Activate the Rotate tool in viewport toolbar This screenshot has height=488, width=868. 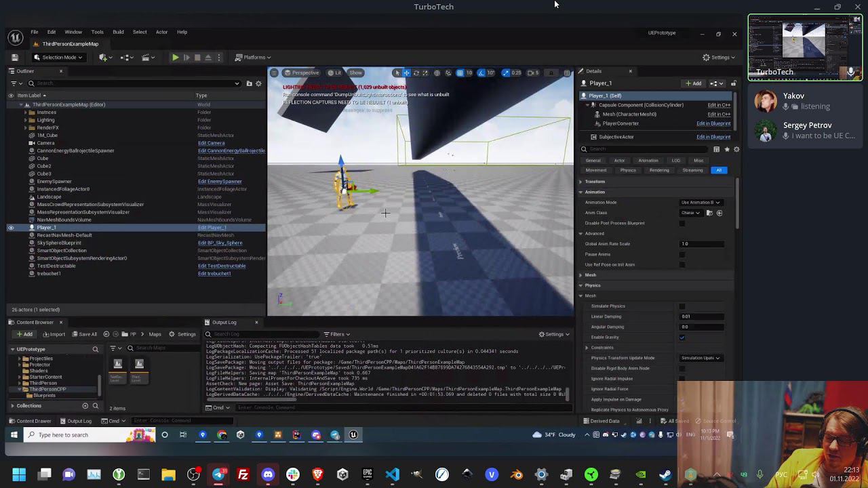click(x=416, y=73)
